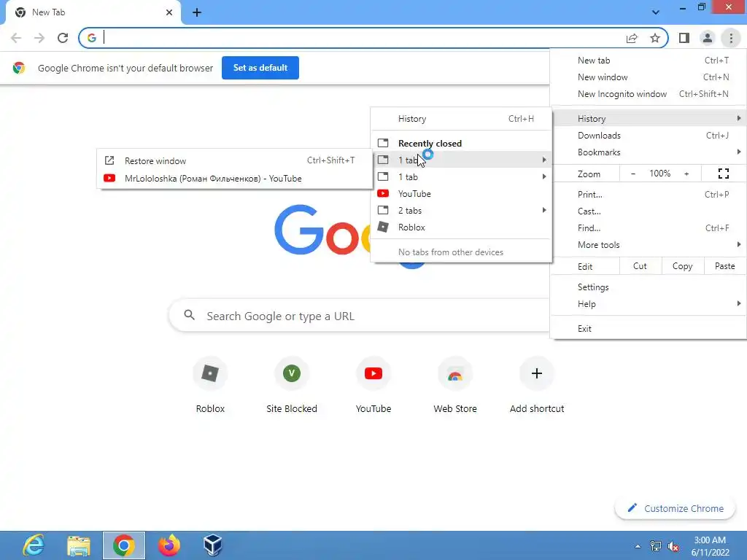Open VirtualBox from taskbar
Screen dimensions: 747x560
213,545
